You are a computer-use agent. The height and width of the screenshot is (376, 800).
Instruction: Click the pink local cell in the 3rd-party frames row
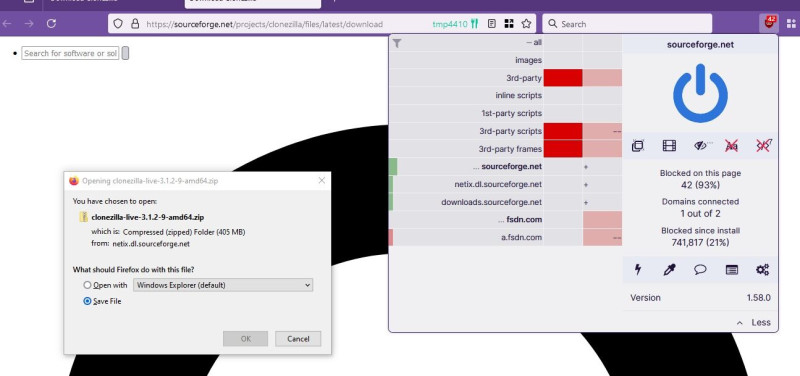603,148
